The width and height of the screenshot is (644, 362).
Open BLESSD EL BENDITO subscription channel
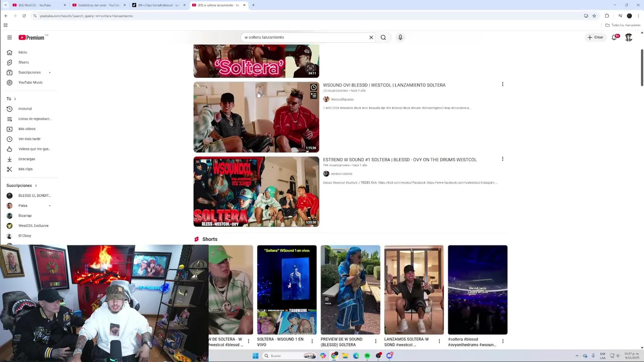(x=29, y=196)
